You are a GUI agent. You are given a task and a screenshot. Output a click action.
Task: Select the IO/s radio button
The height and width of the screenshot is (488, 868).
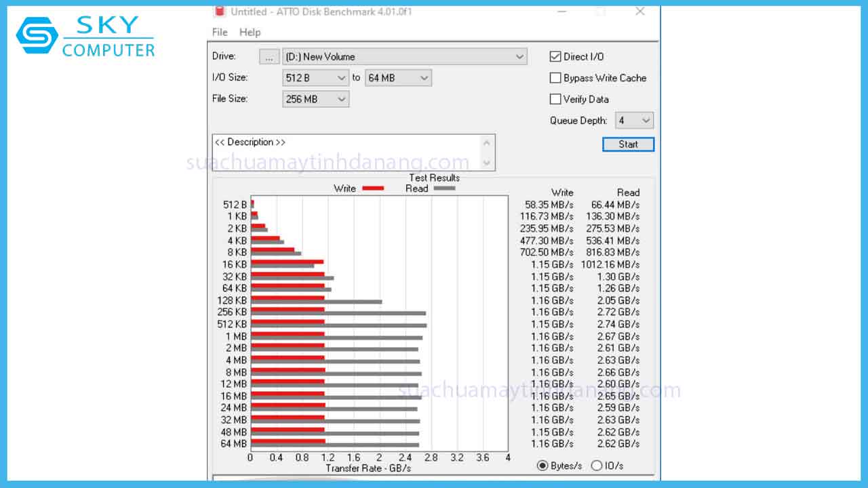pyautogui.click(x=597, y=466)
